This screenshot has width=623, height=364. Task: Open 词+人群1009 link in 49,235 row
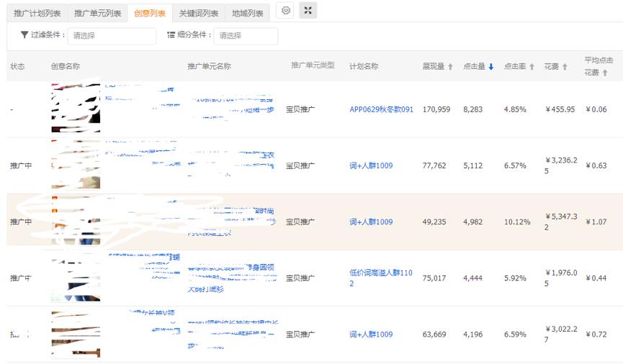371,222
